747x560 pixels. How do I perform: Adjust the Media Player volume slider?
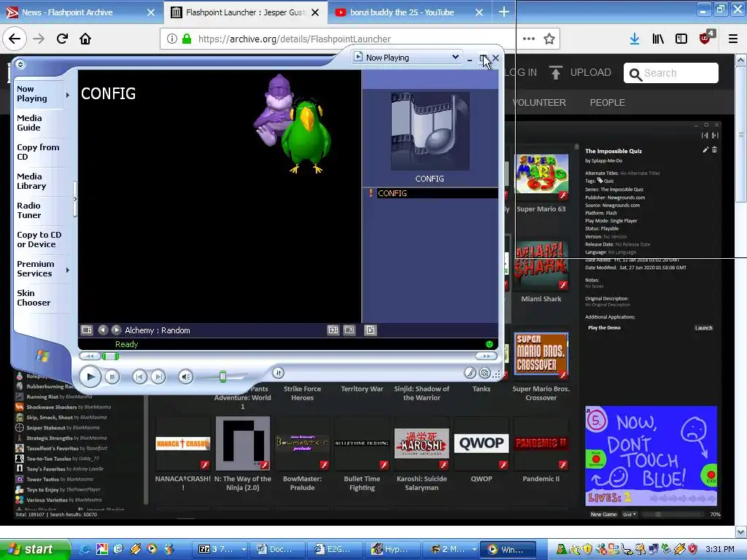(x=223, y=377)
